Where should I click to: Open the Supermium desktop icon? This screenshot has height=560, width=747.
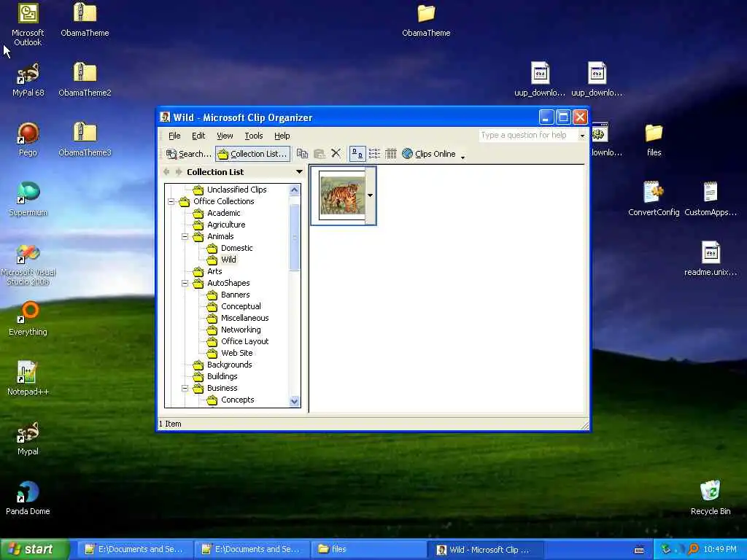(x=28, y=200)
